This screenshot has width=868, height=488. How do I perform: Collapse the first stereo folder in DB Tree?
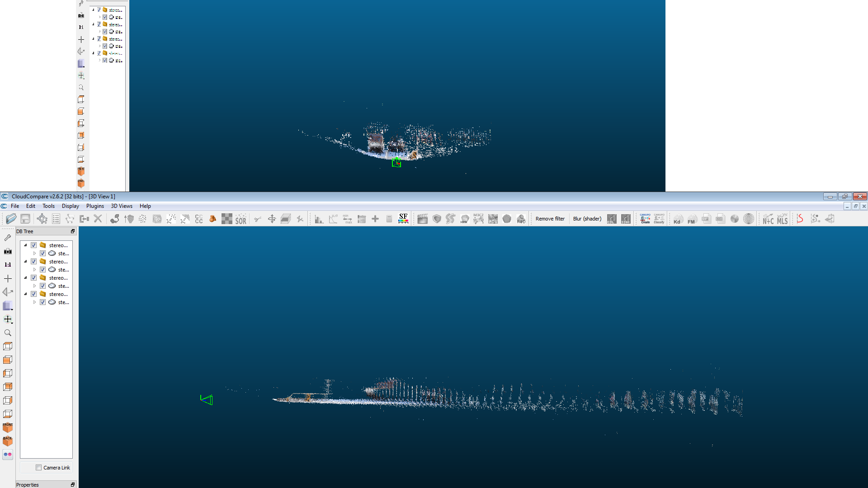point(26,245)
